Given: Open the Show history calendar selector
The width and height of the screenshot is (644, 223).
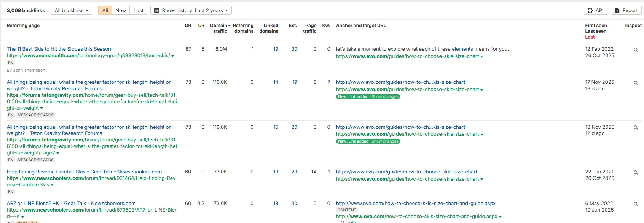Looking at the screenshot, I should [x=191, y=10].
